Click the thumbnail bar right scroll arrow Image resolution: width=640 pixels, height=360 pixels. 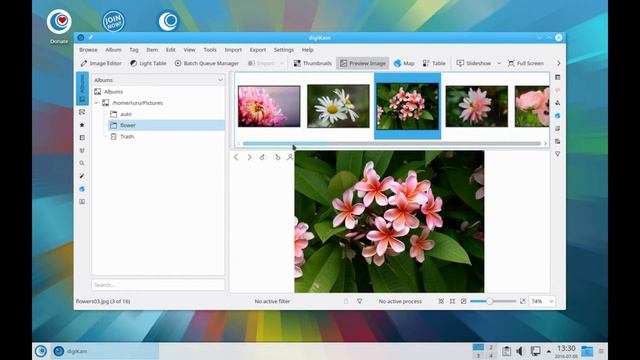tap(545, 144)
